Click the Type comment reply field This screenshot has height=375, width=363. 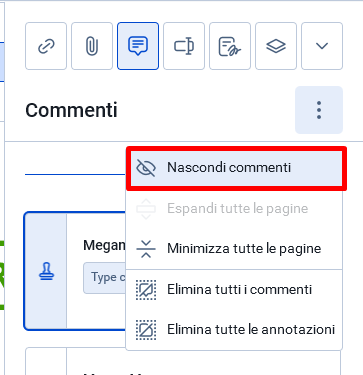tap(105, 278)
